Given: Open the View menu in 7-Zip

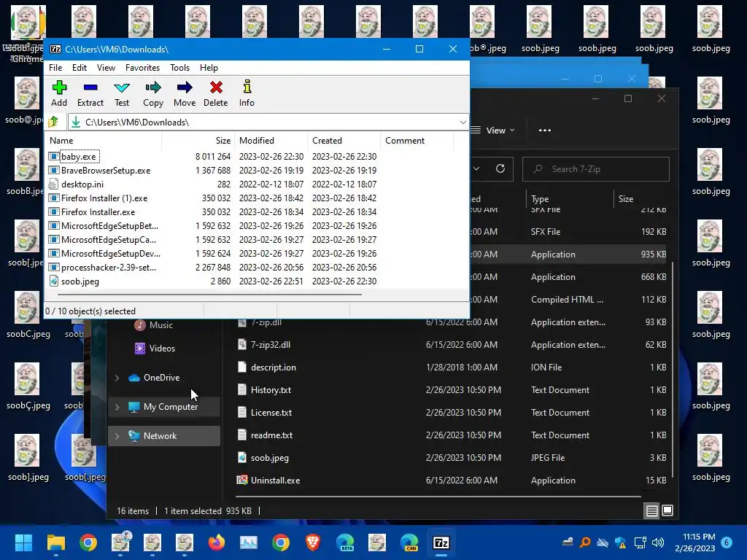Looking at the screenshot, I should click(x=106, y=68).
